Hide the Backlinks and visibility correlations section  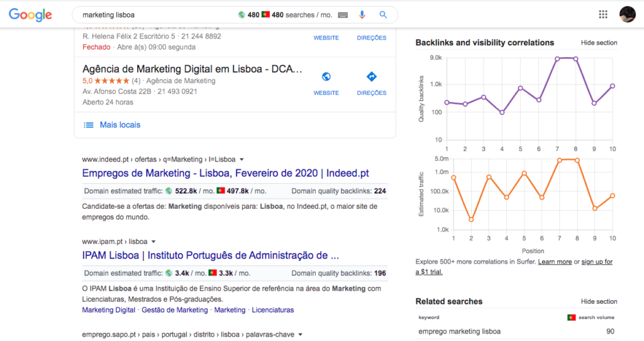point(599,43)
